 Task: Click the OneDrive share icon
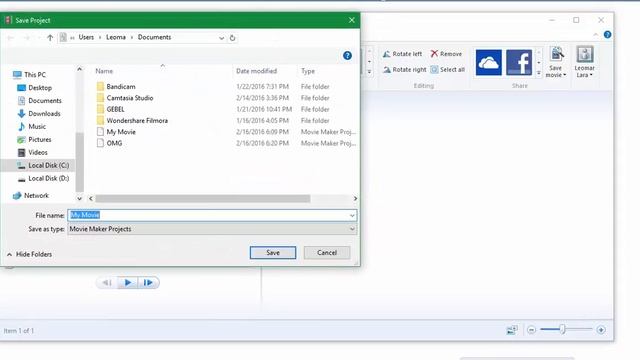coord(489,62)
